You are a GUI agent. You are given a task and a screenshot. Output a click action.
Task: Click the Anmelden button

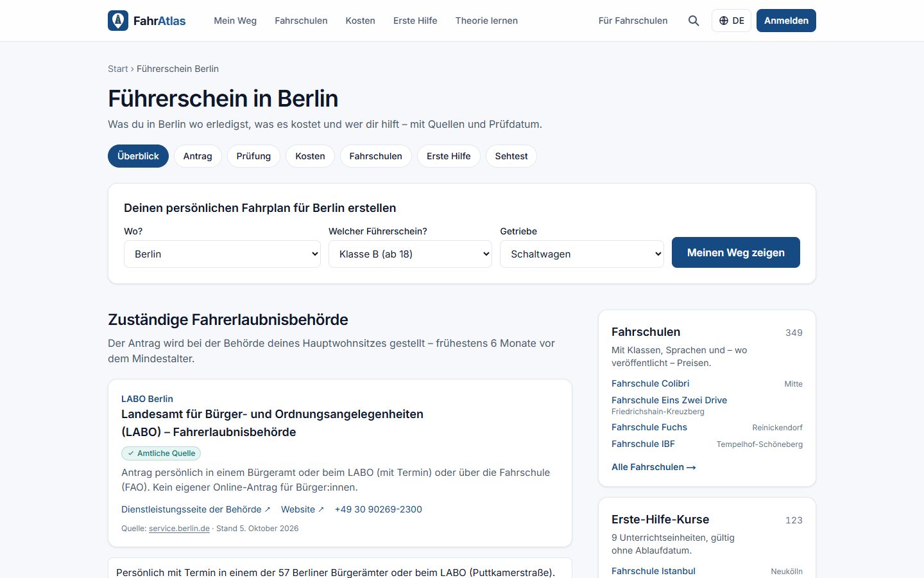click(x=786, y=21)
